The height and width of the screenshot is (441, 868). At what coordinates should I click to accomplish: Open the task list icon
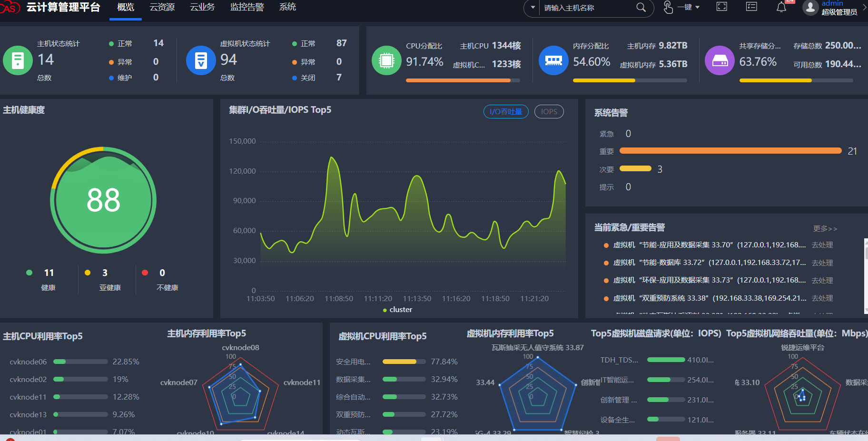click(751, 7)
